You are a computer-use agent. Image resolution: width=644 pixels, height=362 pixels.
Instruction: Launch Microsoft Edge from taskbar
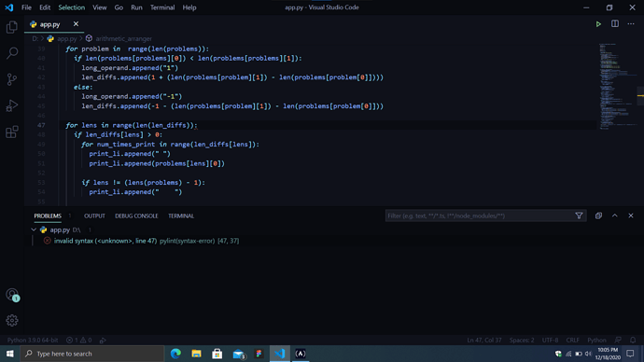pos(175,354)
